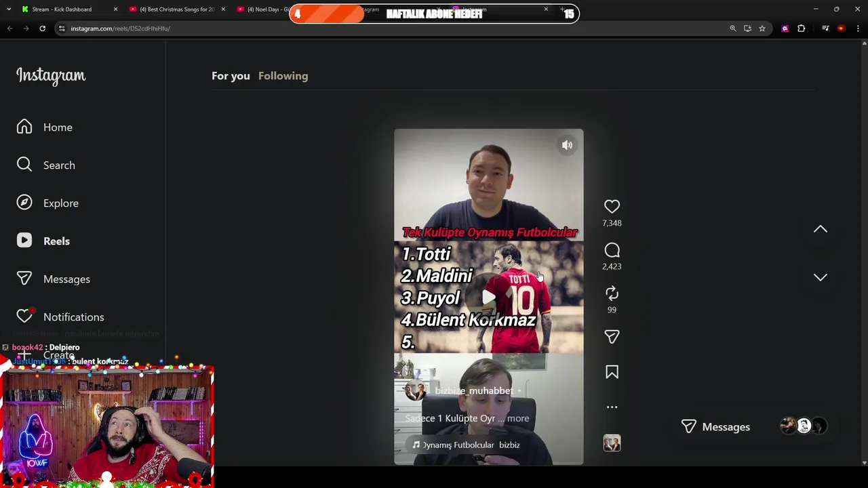Open Notifications heart icon
The width and height of the screenshot is (868, 488).
[24, 316]
